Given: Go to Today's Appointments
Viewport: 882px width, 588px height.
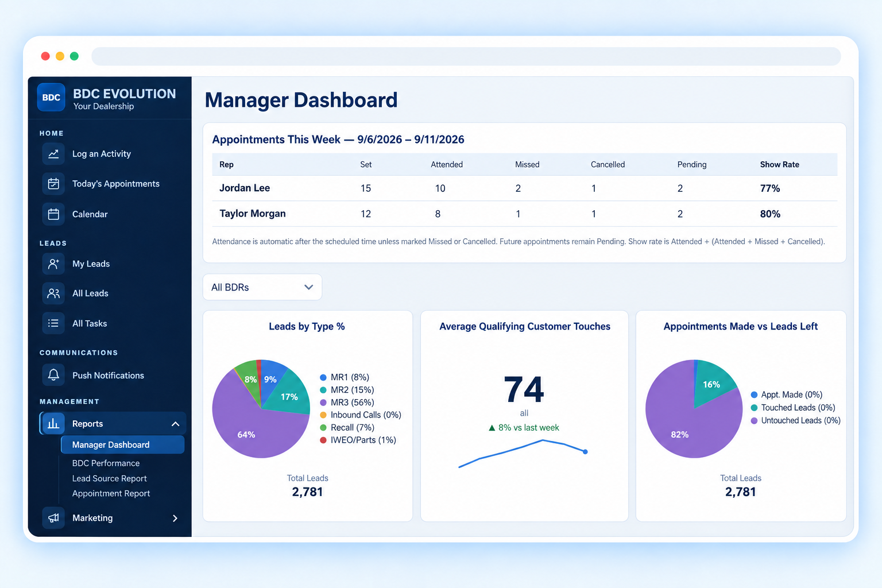Looking at the screenshot, I should 116,184.
